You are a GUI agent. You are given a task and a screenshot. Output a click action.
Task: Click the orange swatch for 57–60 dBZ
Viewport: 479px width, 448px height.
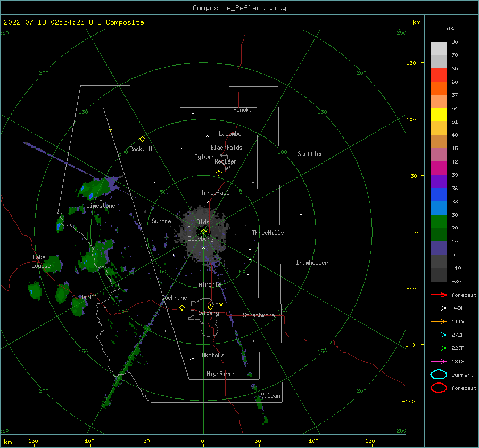439,88
